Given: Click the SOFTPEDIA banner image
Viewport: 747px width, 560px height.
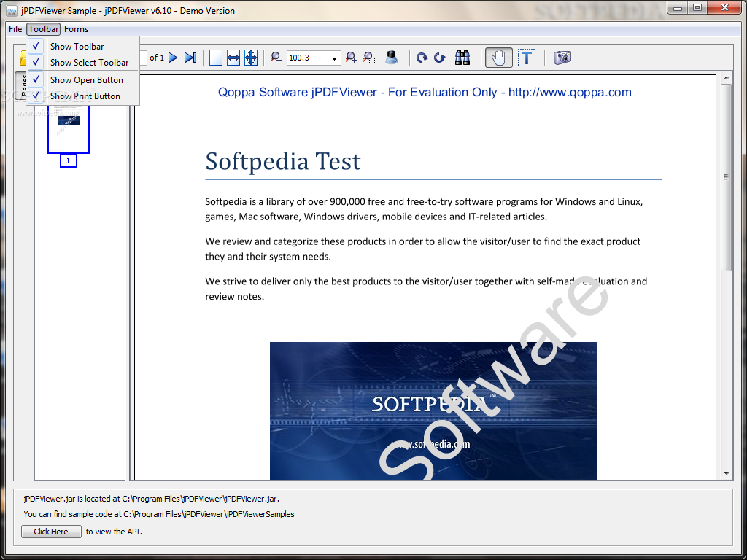Looking at the screenshot, I should [x=433, y=411].
